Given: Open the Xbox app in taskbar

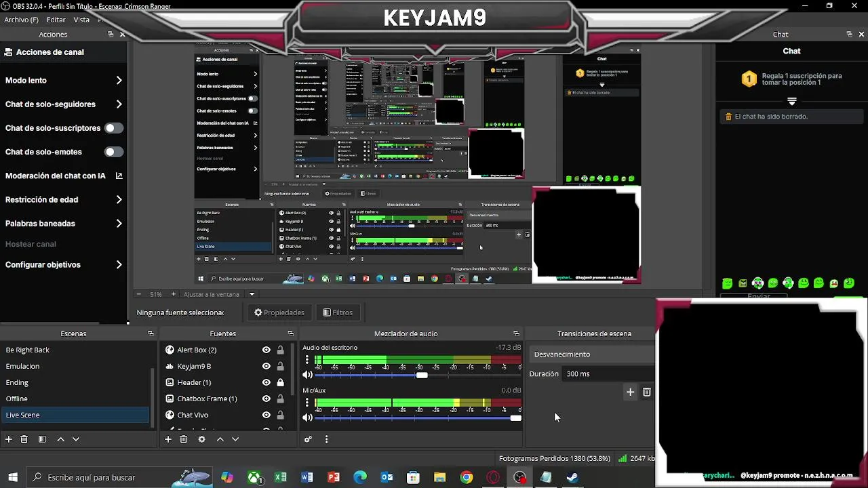Looking at the screenshot, I should (x=254, y=477).
